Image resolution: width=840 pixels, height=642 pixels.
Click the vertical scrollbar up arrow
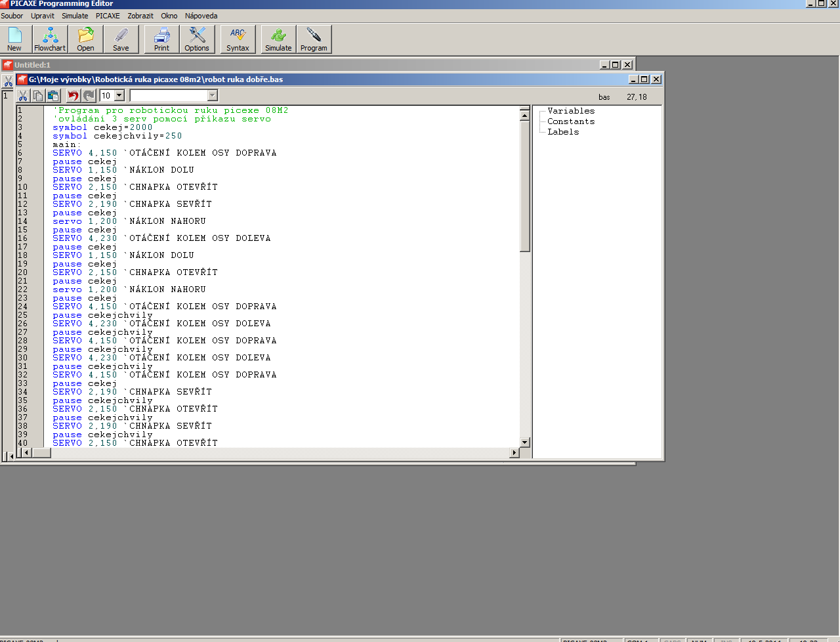524,115
